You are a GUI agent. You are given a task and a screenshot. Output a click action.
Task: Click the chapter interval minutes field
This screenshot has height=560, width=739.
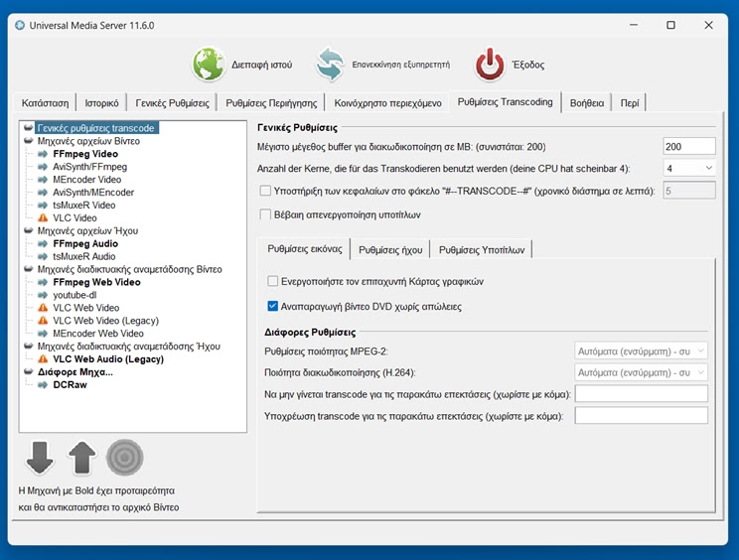pos(689,191)
